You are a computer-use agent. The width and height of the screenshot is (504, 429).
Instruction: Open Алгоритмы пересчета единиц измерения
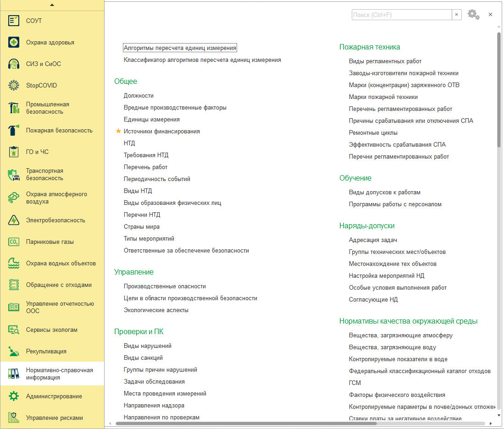pos(180,48)
